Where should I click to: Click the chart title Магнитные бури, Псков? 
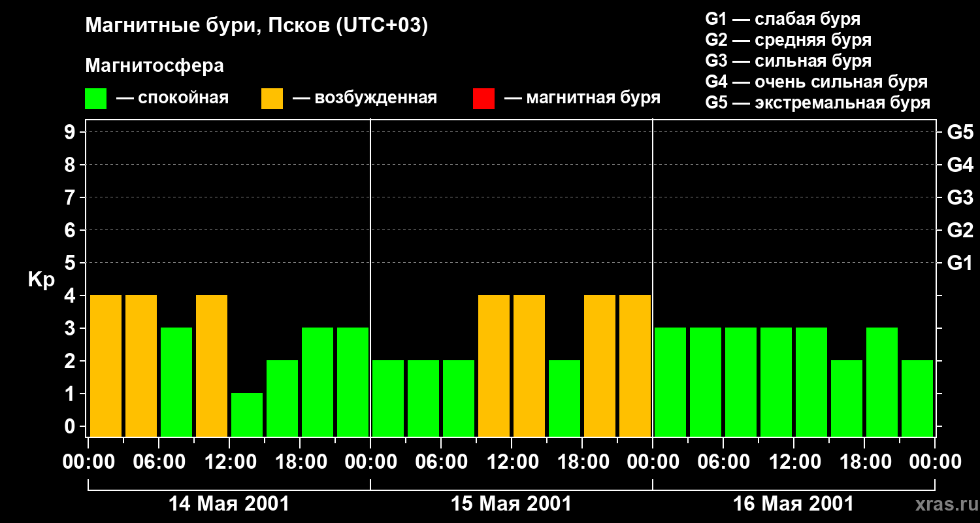(256, 26)
